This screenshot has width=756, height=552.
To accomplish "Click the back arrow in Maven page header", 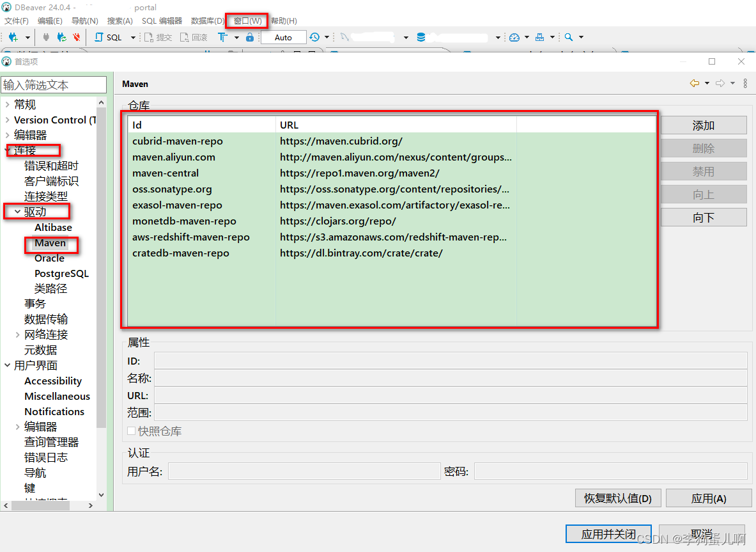I will [x=694, y=83].
